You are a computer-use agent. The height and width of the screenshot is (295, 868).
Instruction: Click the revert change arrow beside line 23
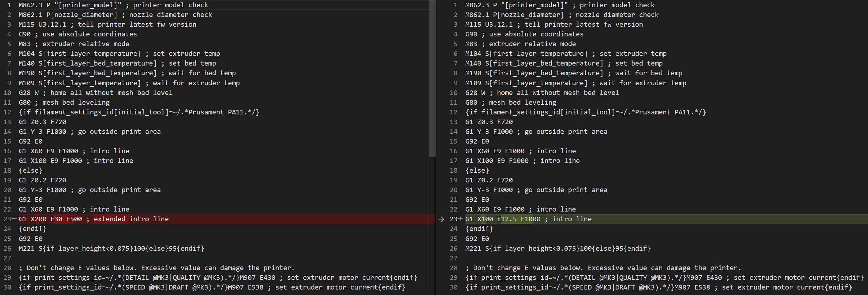point(441,219)
